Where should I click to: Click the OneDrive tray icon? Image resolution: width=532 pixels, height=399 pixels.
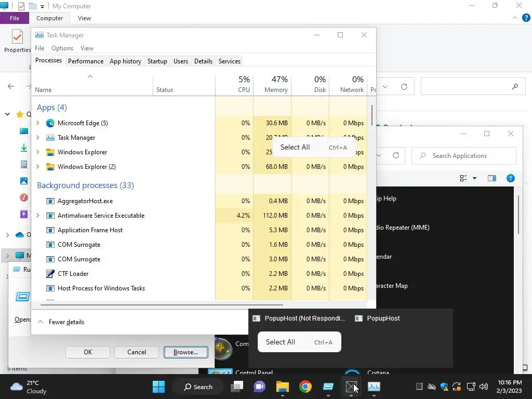[432, 387]
